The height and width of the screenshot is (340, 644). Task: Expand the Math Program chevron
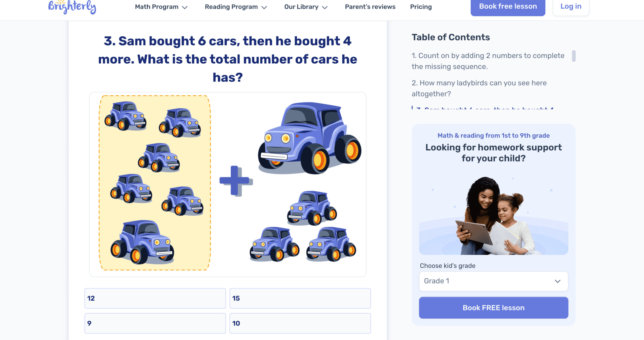(x=185, y=8)
